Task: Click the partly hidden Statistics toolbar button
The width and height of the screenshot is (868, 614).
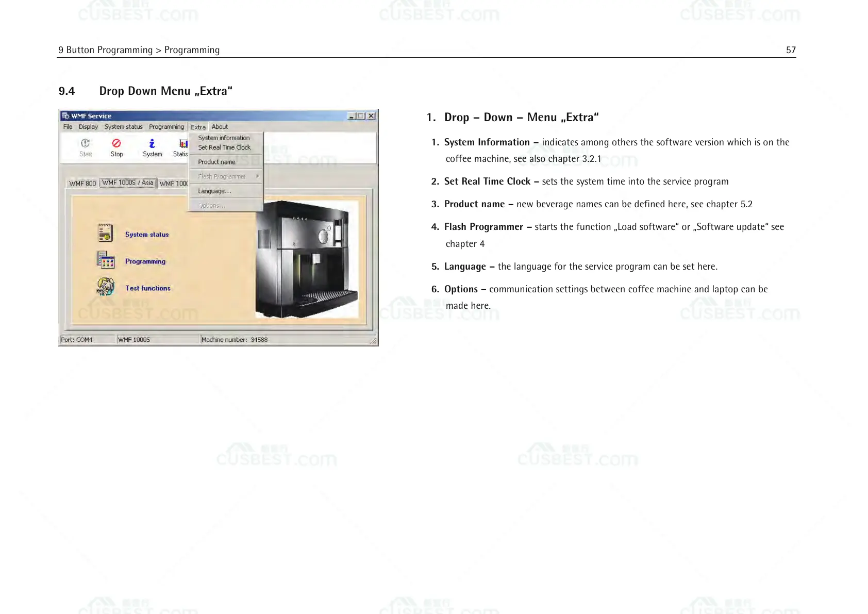Action: [x=181, y=147]
